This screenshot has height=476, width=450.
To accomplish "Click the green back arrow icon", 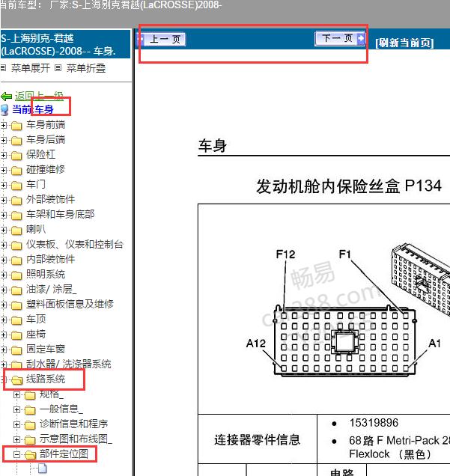I will point(7,97).
